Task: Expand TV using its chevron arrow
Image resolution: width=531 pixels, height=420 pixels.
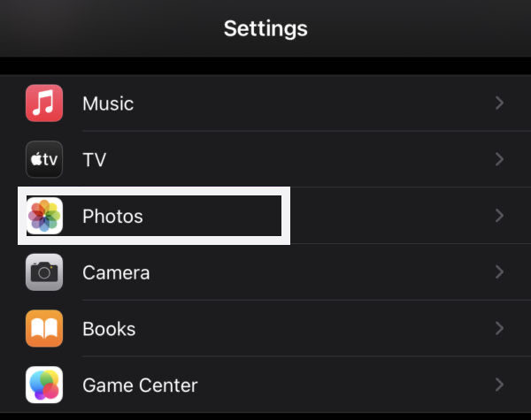Action: tap(500, 160)
